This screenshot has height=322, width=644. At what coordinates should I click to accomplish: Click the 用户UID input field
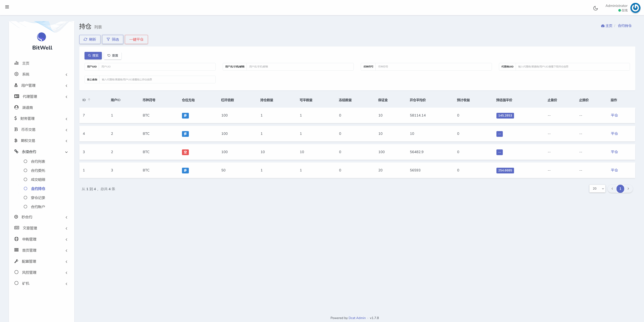[157, 66]
